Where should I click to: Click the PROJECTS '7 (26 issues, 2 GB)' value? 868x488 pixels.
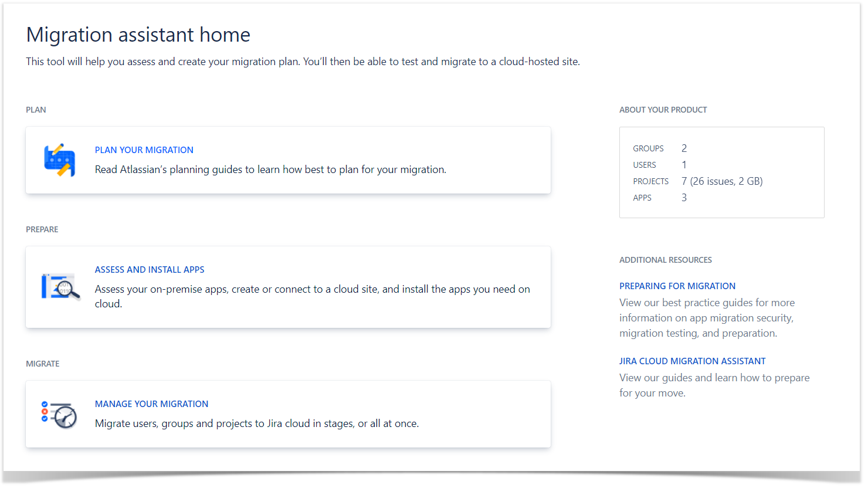tap(722, 181)
